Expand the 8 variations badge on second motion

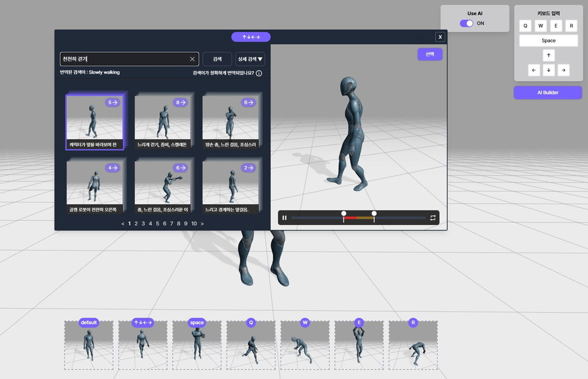(180, 103)
